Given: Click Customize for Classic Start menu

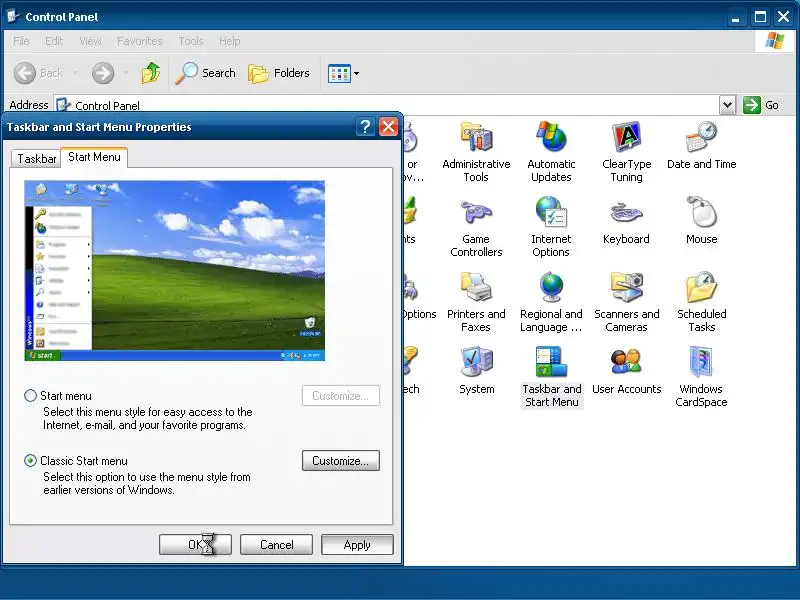Looking at the screenshot, I should (340, 460).
